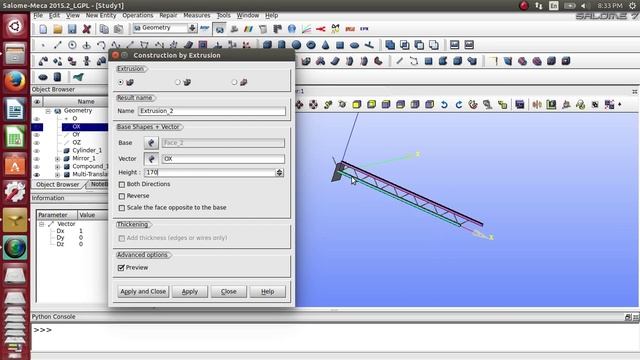Open the New Entity menu
The width and height of the screenshot is (640, 360).
[x=101, y=16]
